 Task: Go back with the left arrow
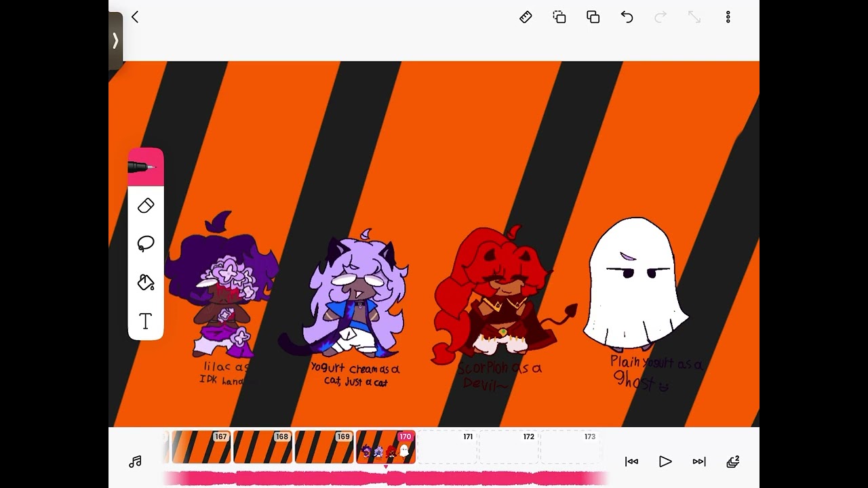point(135,17)
